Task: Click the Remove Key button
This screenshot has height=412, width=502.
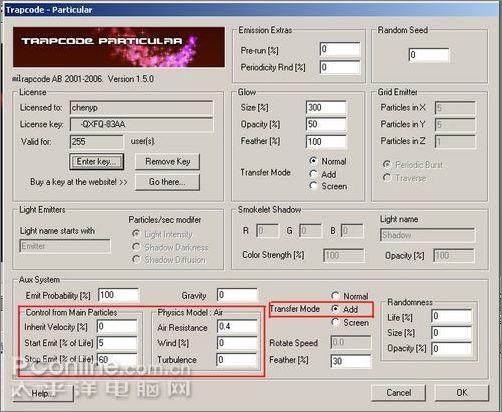Action: 167,162
